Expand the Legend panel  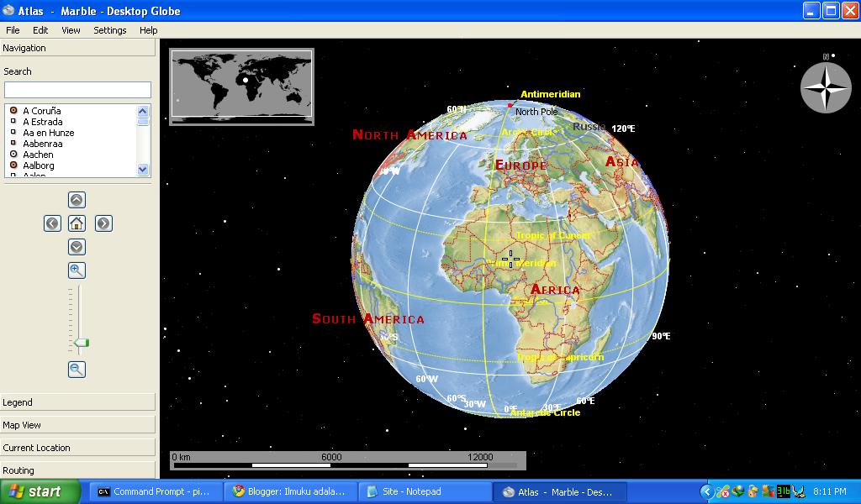point(77,402)
